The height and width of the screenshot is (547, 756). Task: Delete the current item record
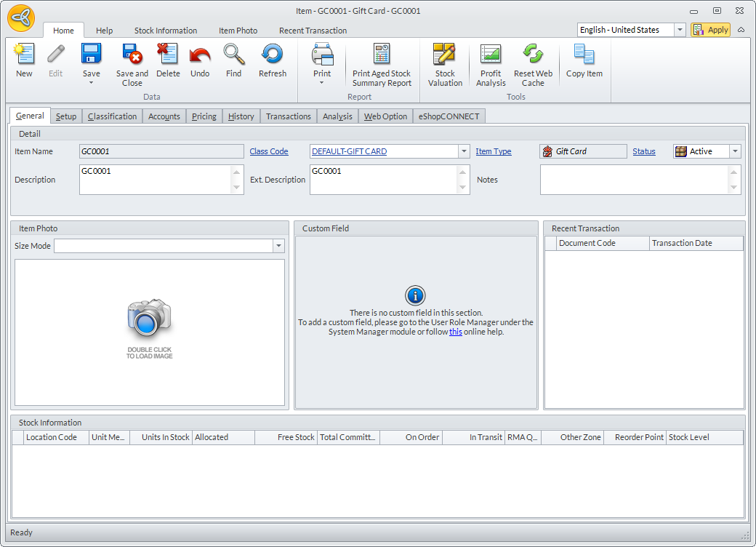click(x=168, y=55)
